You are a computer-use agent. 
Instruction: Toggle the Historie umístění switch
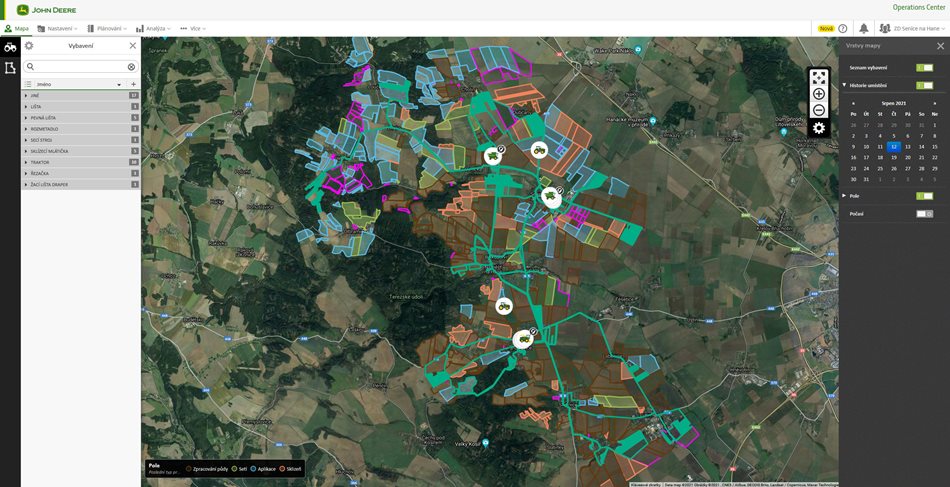[925, 85]
